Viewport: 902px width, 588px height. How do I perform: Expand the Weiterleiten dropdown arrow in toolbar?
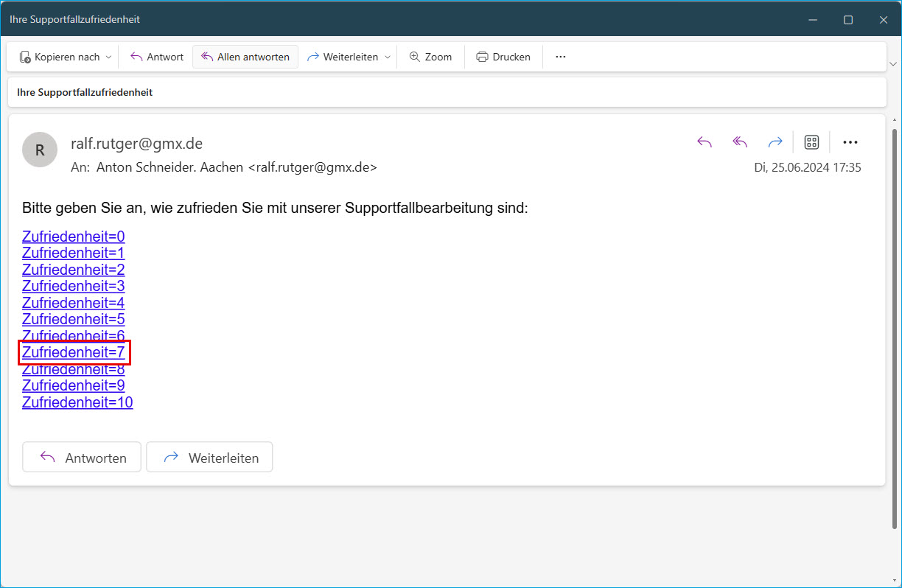(388, 57)
